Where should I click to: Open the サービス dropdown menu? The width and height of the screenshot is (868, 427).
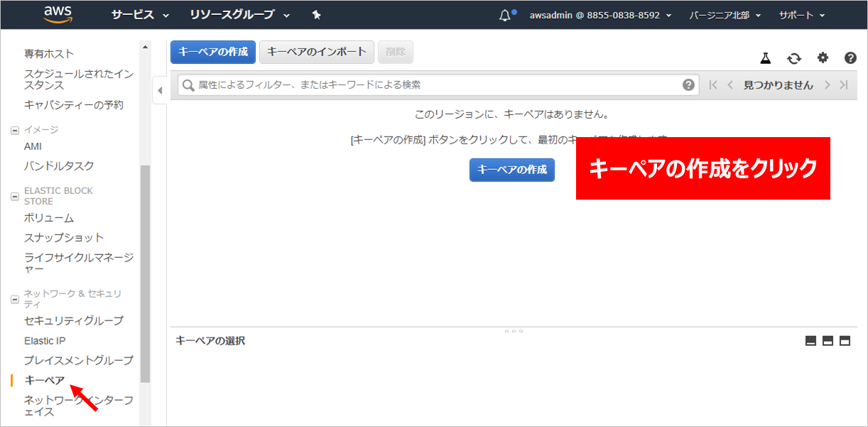tap(140, 15)
